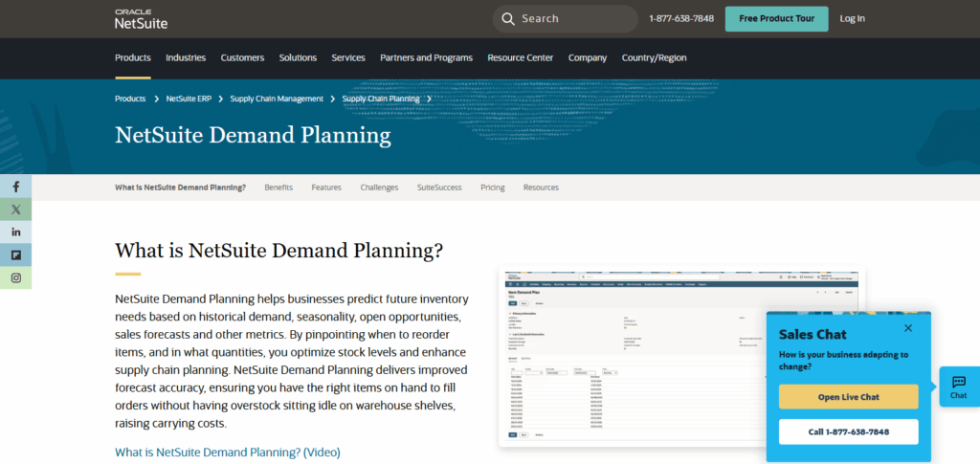Open the Instagram social icon

coord(15,277)
